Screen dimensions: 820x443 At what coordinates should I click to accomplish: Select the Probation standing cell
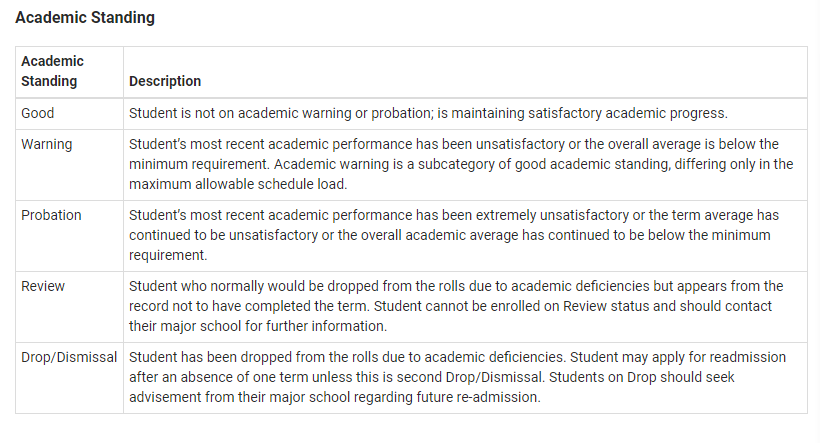coord(51,215)
